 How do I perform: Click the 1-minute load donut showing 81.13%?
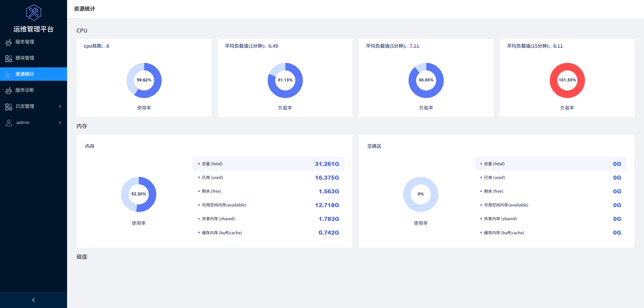285,80
